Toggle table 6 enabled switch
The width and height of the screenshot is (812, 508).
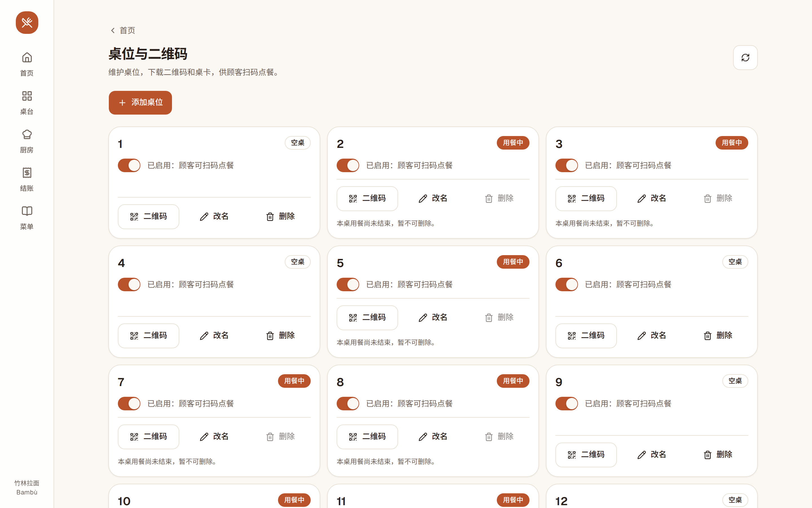[567, 284]
